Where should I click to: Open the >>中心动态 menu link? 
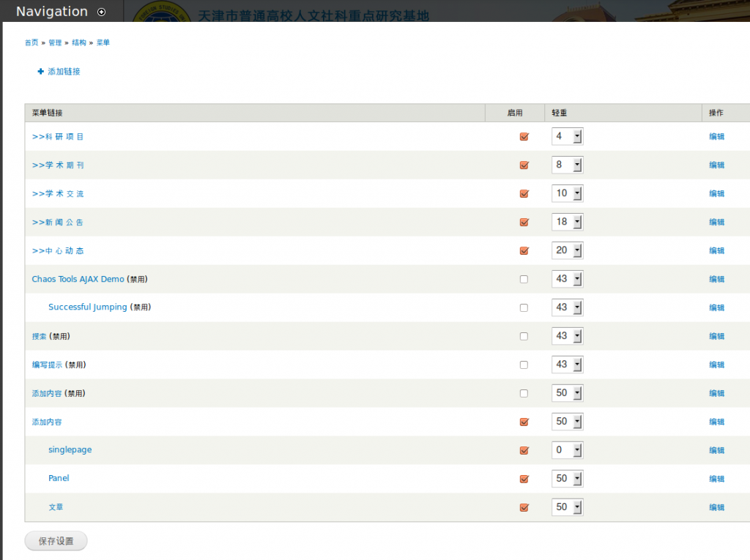point(58,250)
